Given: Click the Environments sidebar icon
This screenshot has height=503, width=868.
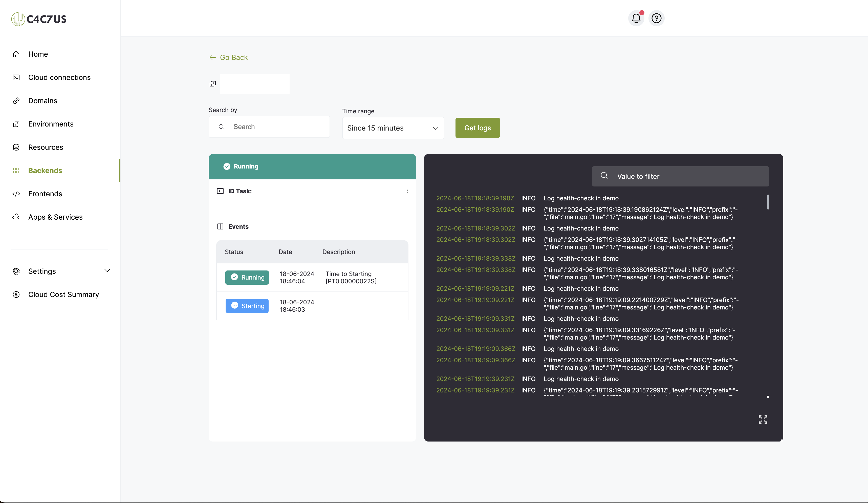Looking at the screenshot, I should click(x=16, y=124).
